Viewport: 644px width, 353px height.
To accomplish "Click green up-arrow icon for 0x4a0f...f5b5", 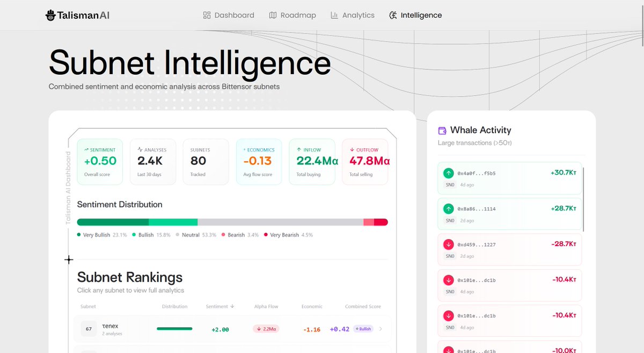I will pyautogui.click(x=448, y=174).
